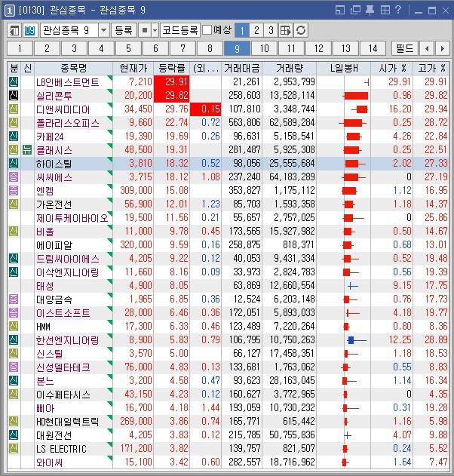
Task: Select the 디앤씨미디어 stock name
Action: 63,109
